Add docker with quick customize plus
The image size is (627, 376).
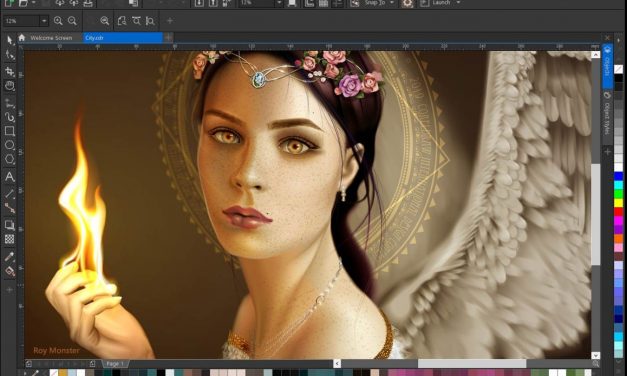tap(607, 152)
